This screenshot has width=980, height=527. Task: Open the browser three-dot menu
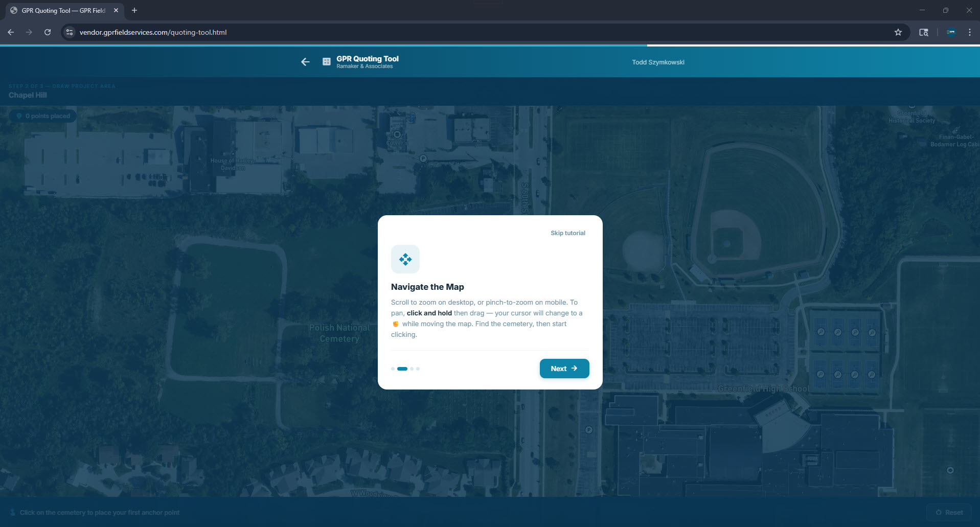click(969, 32)
